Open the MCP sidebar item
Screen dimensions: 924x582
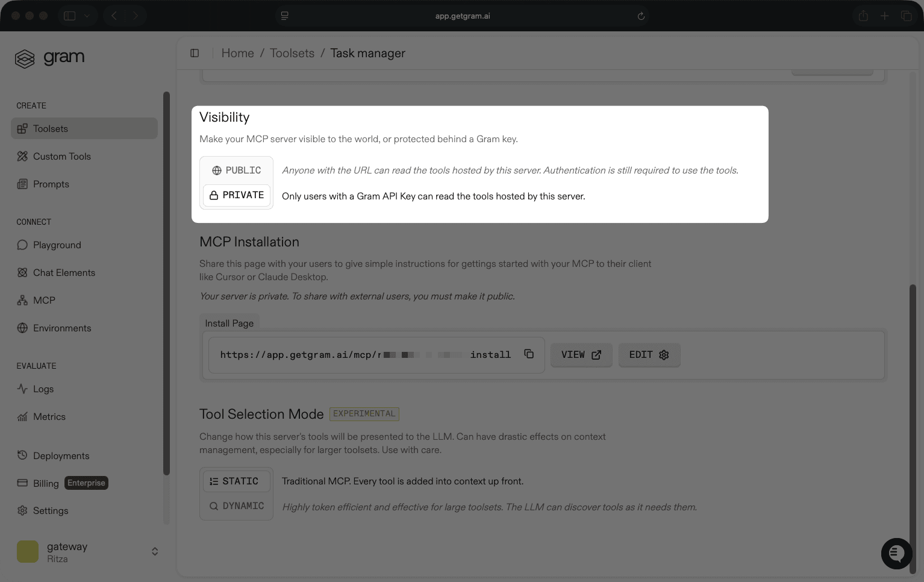click(x=43, y=299)
